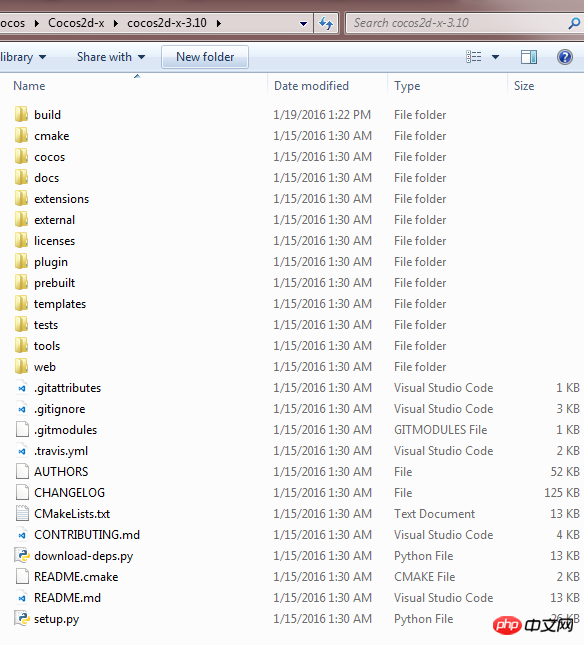Select the cmake folder icon

(21, 135)
